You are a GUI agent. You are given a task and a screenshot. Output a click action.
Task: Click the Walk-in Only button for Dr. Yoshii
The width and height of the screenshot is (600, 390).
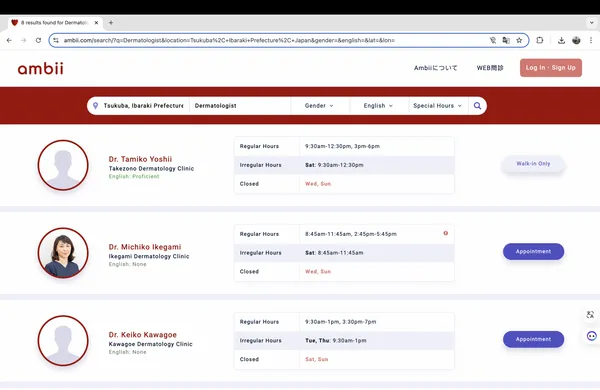(533, 164)
